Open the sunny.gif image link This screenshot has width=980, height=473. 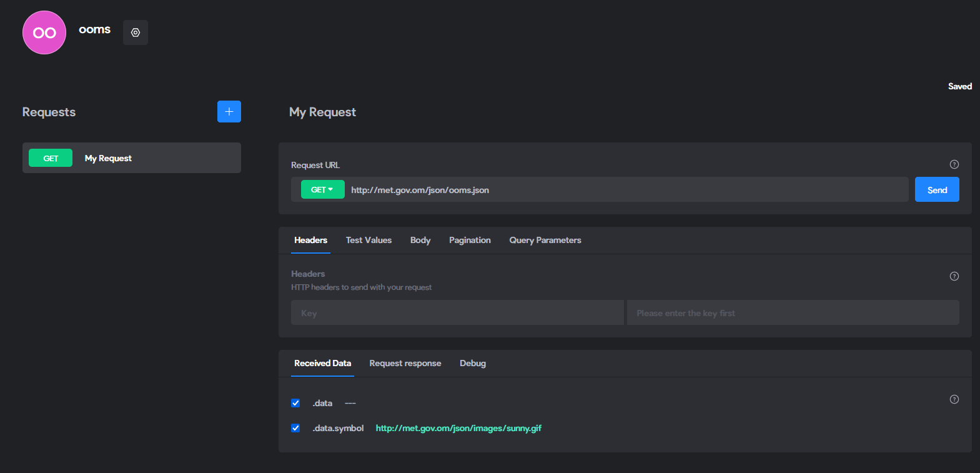pyautogui.click(x=458, y=428)
